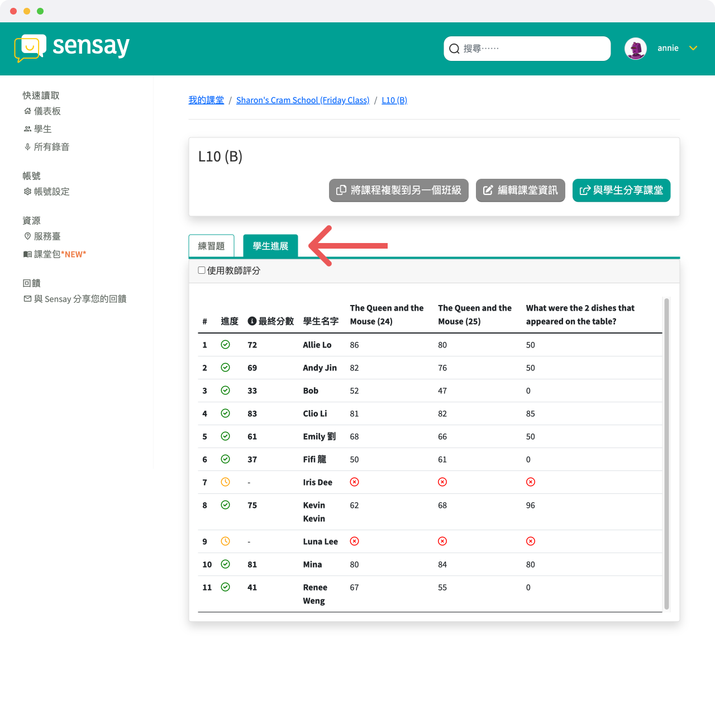
Task: Click Renee Weng's completed check icon
Action: [x=226, y=587]
